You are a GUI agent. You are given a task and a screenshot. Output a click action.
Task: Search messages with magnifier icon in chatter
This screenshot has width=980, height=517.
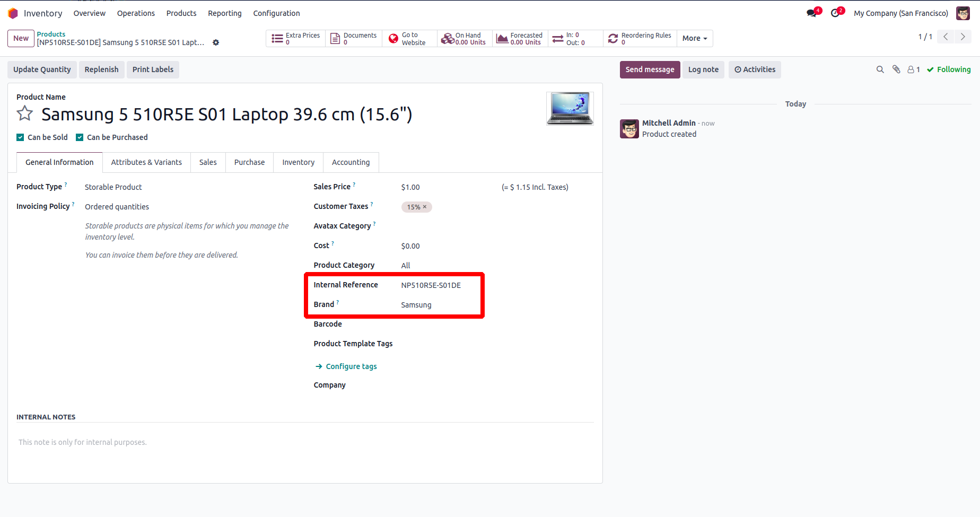(880, 69)
